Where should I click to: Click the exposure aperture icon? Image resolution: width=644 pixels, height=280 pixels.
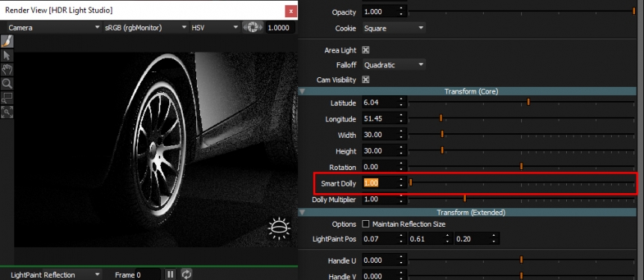pos(252,28)
